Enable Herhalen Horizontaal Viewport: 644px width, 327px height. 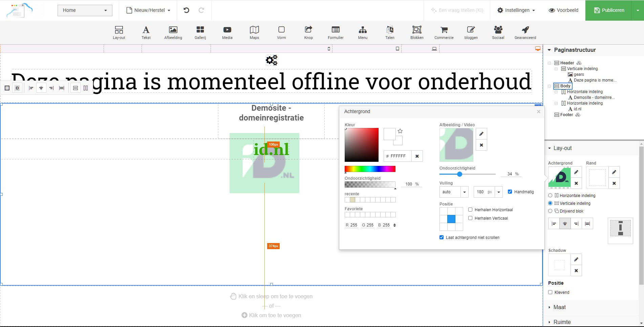tap(470, 210)
